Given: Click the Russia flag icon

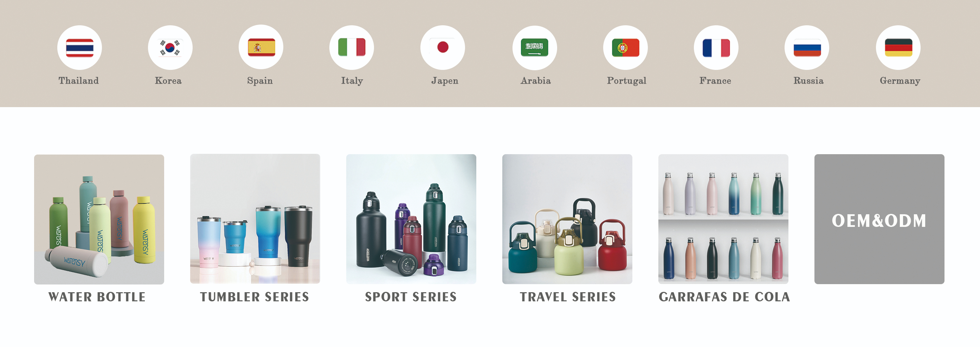Looking at the screenshot, I should pos(807,47).
